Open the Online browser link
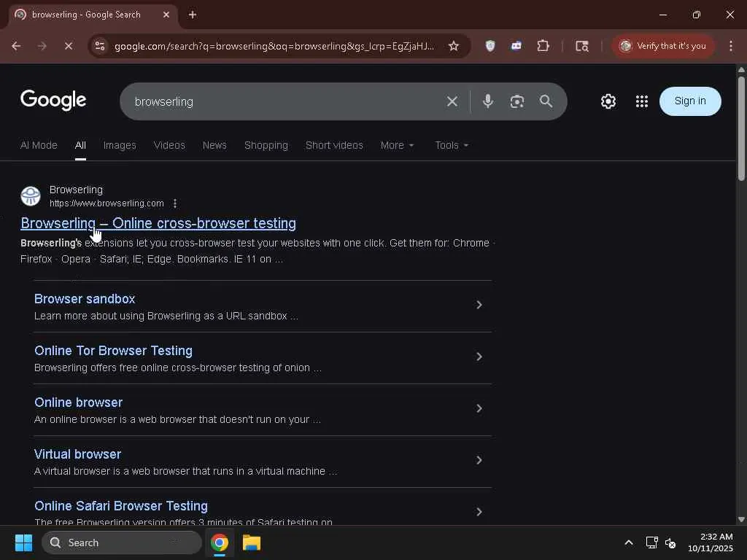 [x=79, y=402]
